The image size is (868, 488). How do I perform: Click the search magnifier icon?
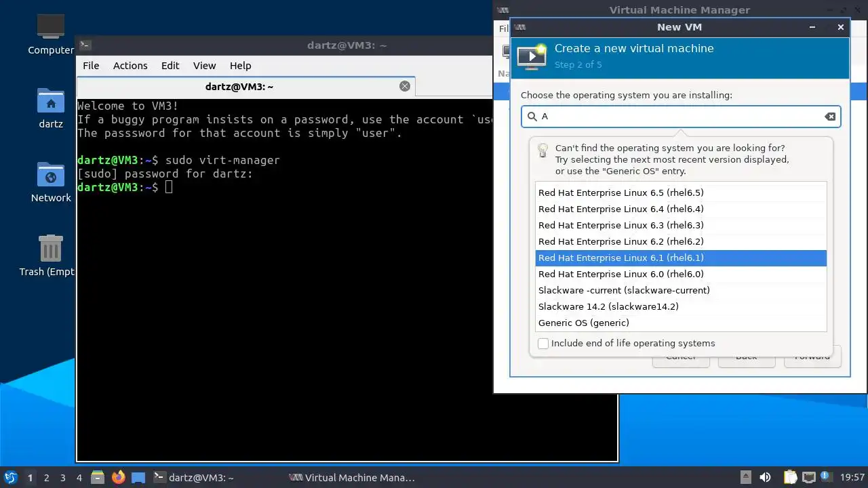[532, 117]
